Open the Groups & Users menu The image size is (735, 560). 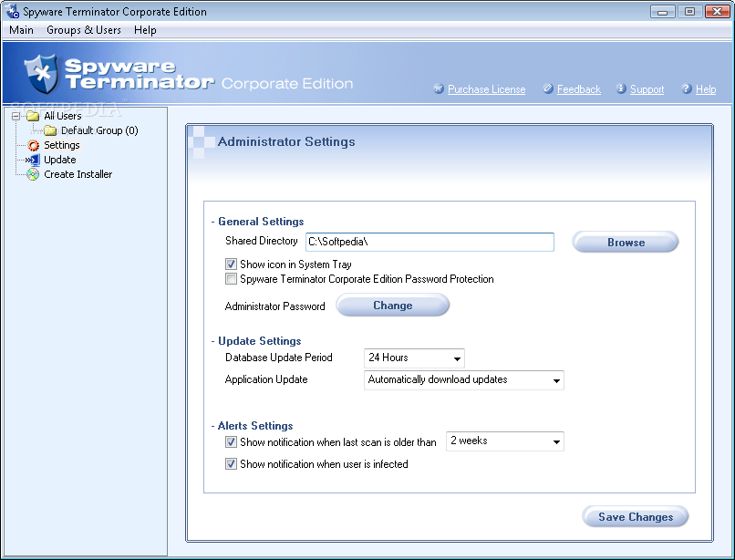pyautogui.click(x=84, y=30)
